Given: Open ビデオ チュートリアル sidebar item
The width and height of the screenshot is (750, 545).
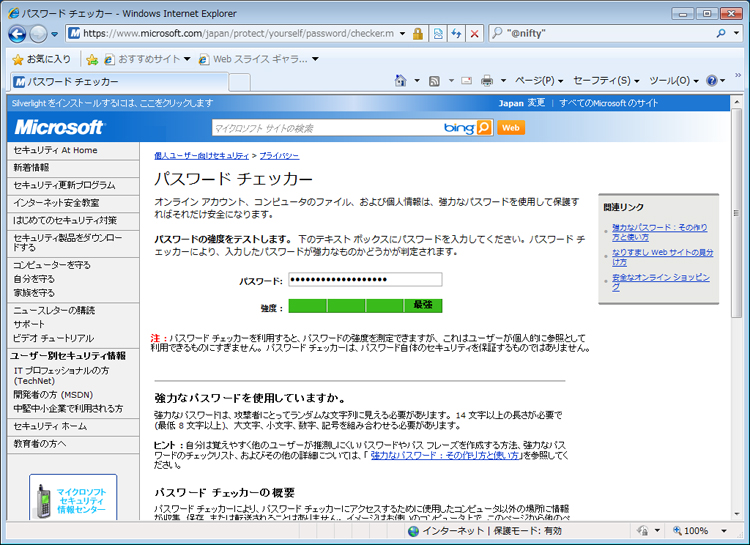Looking at the screenshot, I should coord(53,338).
